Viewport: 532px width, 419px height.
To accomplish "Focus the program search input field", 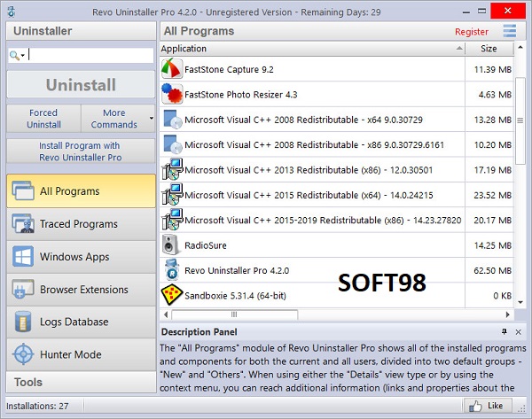I will (x=90, y=55).
